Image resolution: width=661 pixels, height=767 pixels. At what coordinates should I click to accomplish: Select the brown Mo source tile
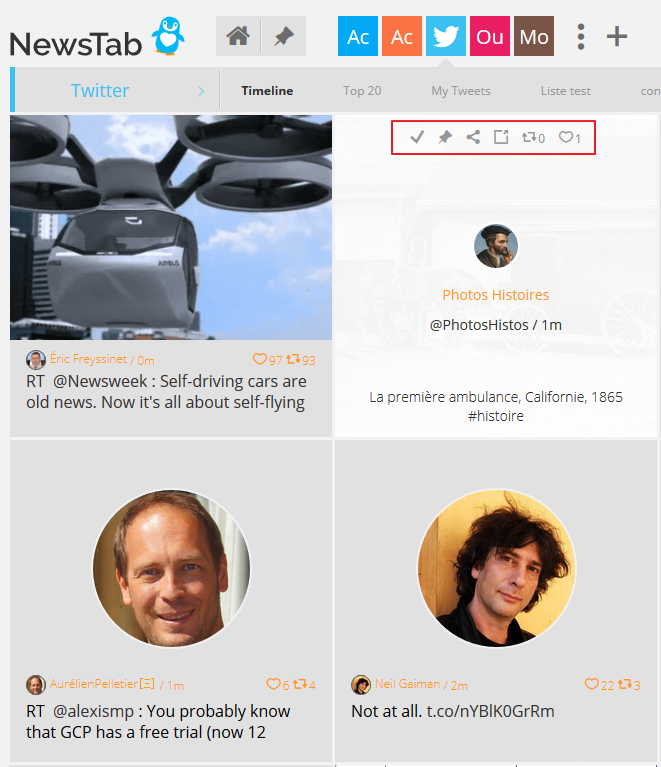[x=534, y=36]
